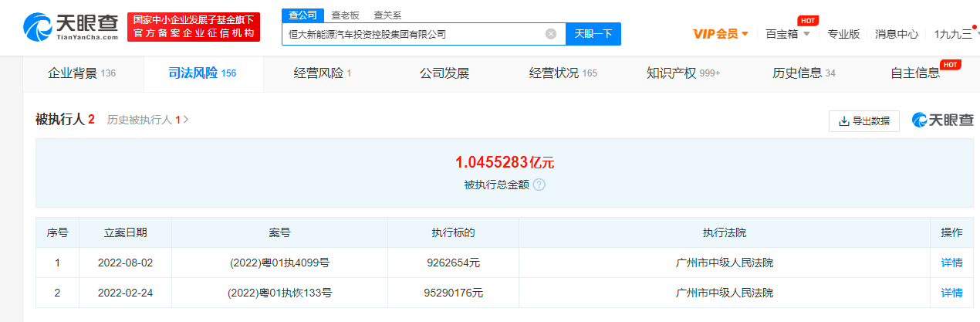Click the 执行标的 column header
This screenshot has width=980, height=322.
point(453,232)
